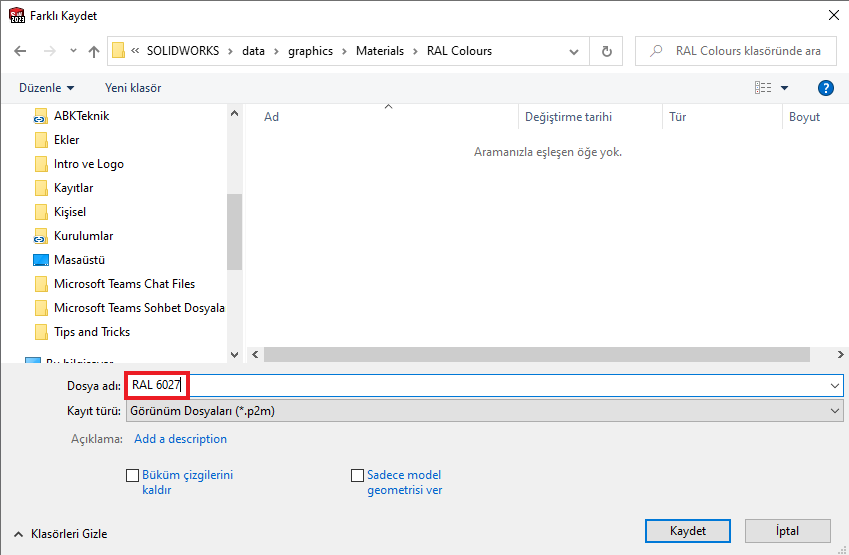Image resolution: width=849 pixels, height=555 pixels.
Task: Click the view layout icon
Action: click(x=763, y=88)
